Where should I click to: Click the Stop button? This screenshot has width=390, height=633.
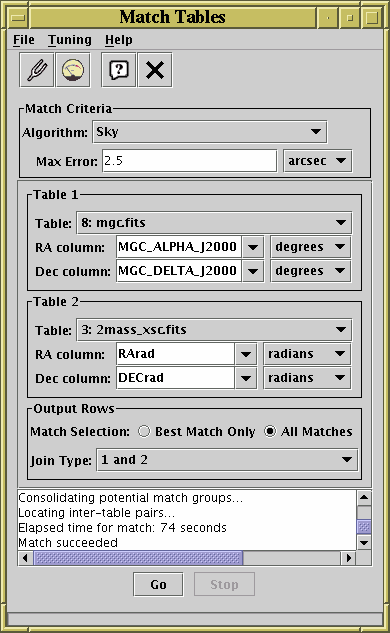[x=224, y=584]
